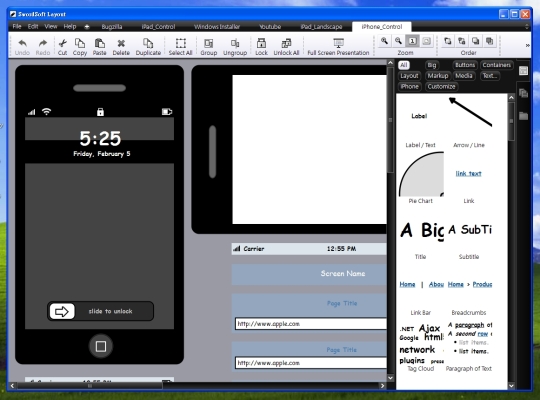Click the iPhone home button on the canvas
540x400 pixels.
101,346
